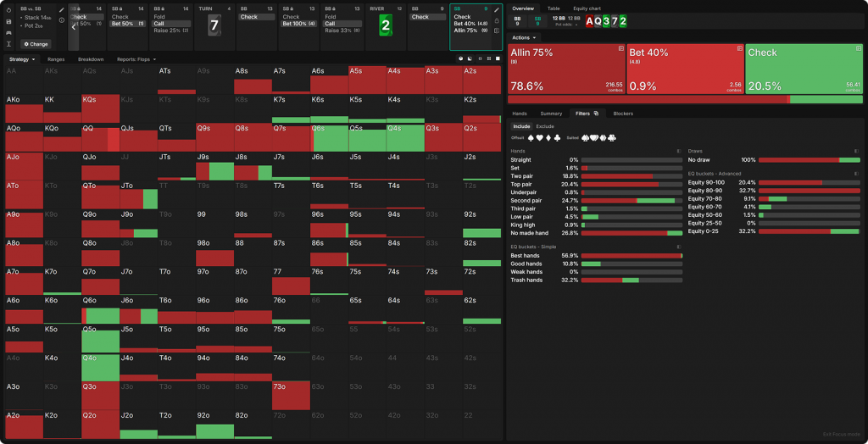
Task: Click the copy icon next to Filters tab
Action: tap(596, 113)
